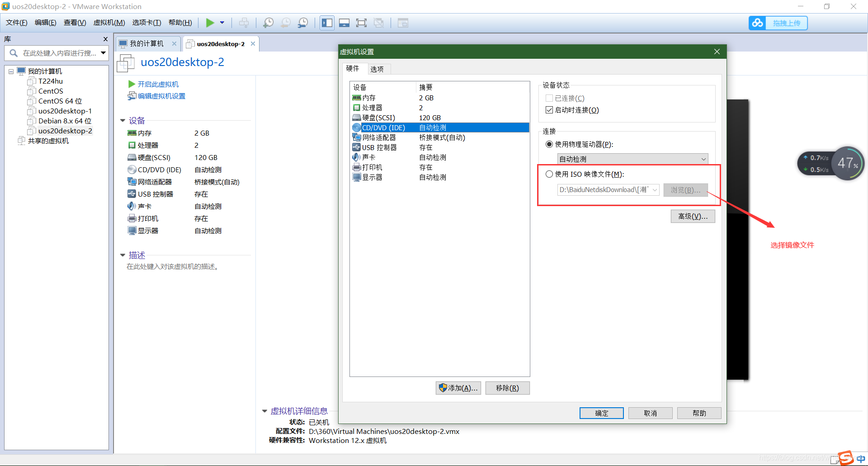Viewport: 868px width, 466px height.
Task: Click the 网络适配器 icon in main devices list
Action: tap(132, 182)
